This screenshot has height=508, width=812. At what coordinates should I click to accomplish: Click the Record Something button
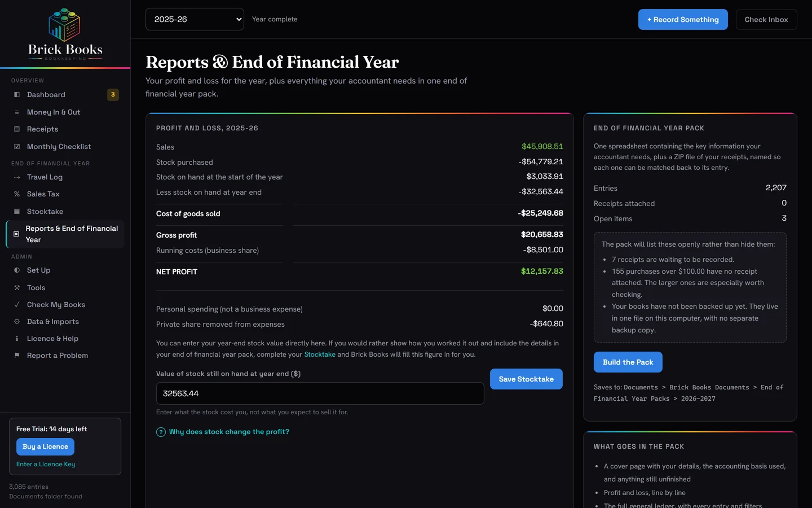click(683, 20)
